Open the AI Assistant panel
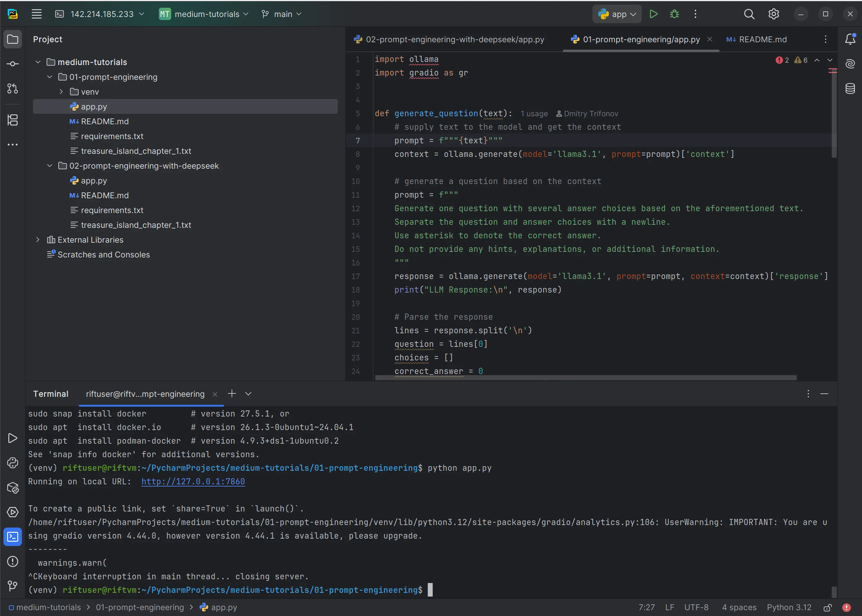 (850, 64)
